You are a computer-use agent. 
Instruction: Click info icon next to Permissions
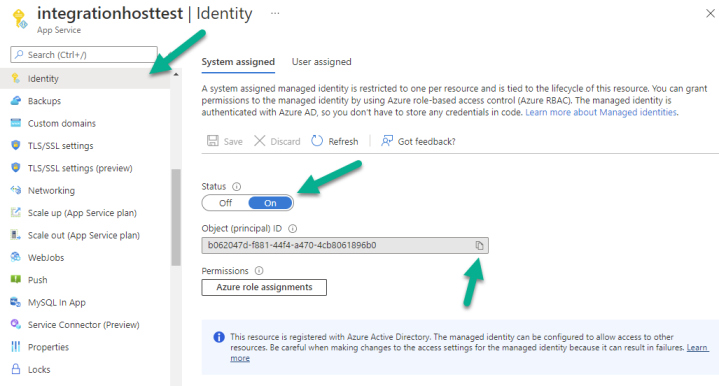coord(259,271)
